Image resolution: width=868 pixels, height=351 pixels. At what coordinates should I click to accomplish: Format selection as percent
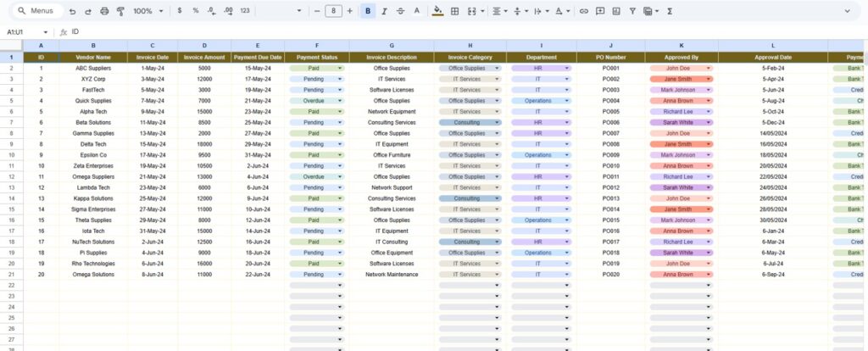coord(196,11)
